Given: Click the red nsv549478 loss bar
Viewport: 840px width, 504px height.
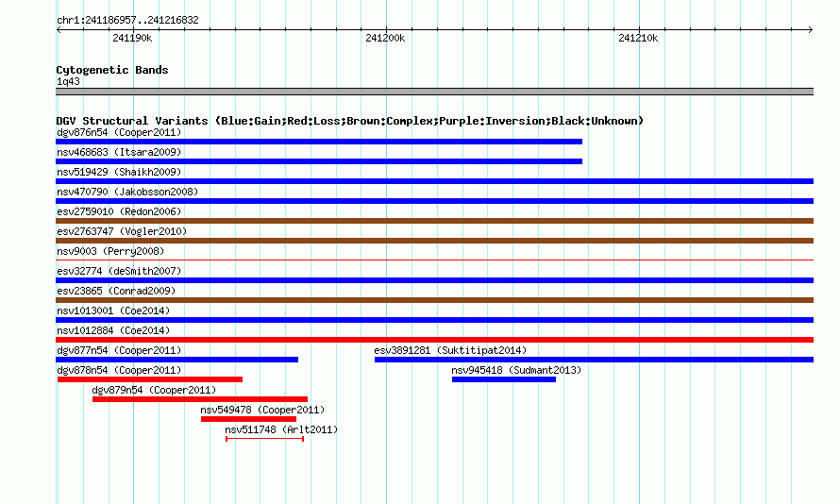Looking at the screenshot, I should [248, 419].
